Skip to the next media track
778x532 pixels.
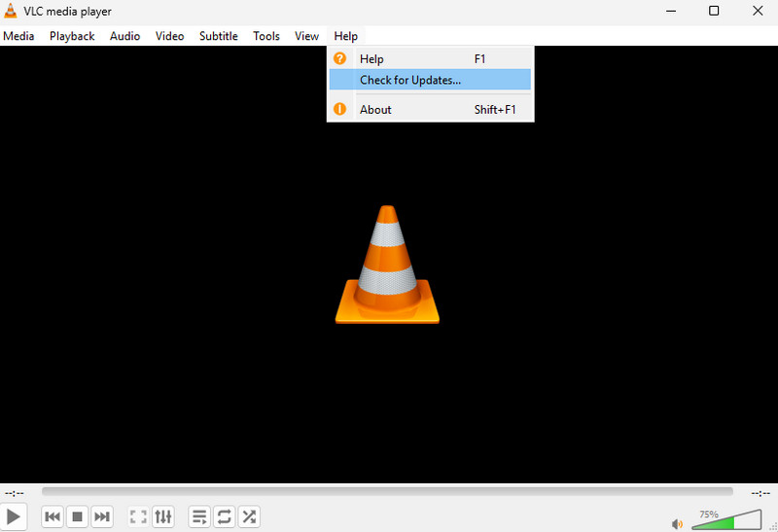click(102, 516)
